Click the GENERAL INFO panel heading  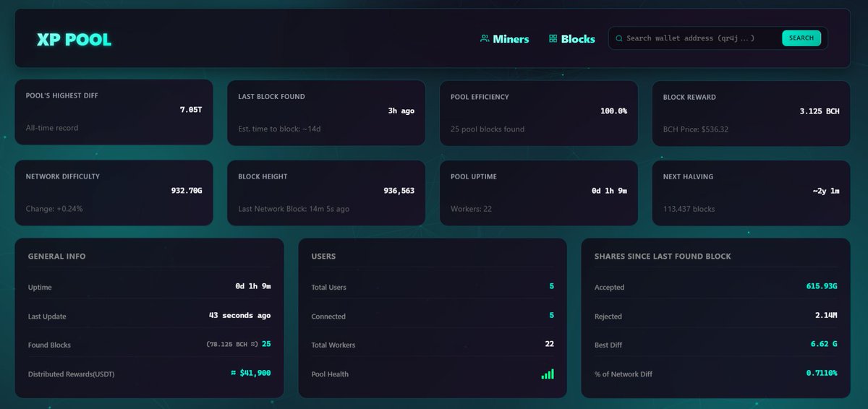point(56,256)
